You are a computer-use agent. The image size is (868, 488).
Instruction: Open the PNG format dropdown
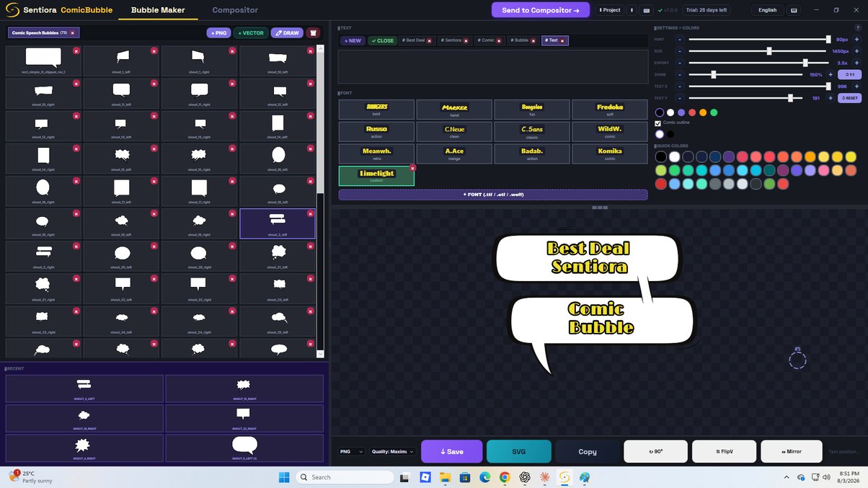click(x=352, y=451)
